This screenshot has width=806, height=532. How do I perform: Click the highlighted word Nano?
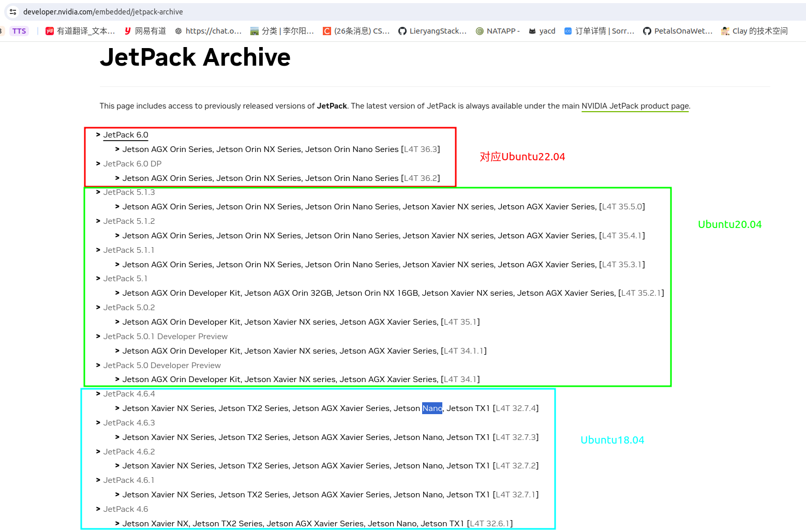[x=432, y=408]
